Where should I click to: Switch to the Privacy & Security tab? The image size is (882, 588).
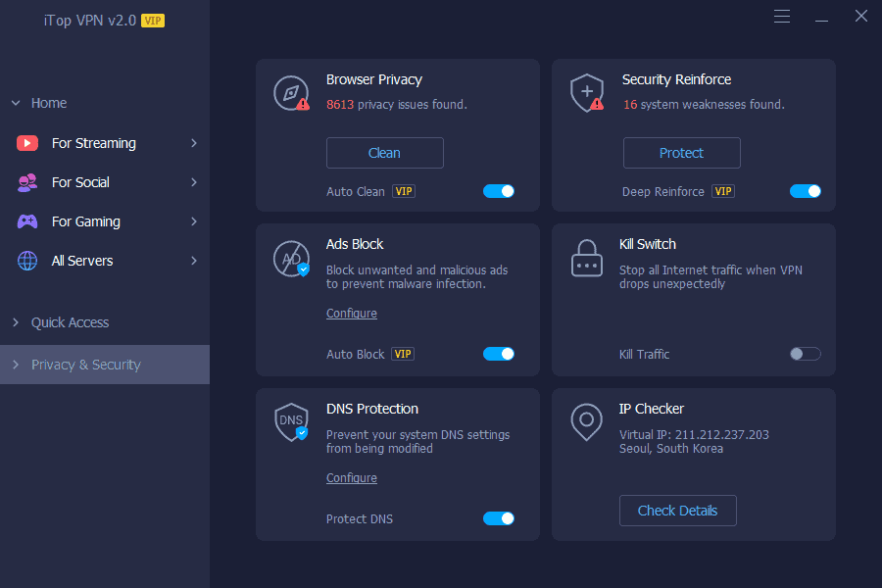88,364
